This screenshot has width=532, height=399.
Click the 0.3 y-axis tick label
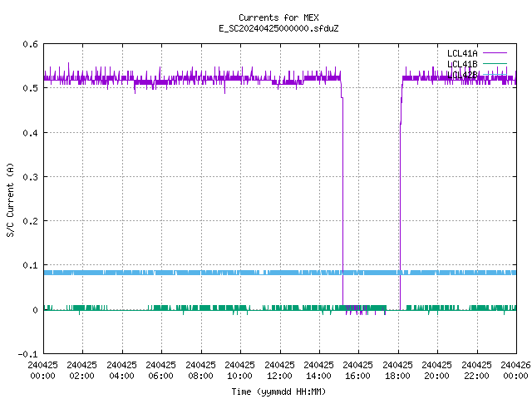pyautogui.click(x=30, y=177)
